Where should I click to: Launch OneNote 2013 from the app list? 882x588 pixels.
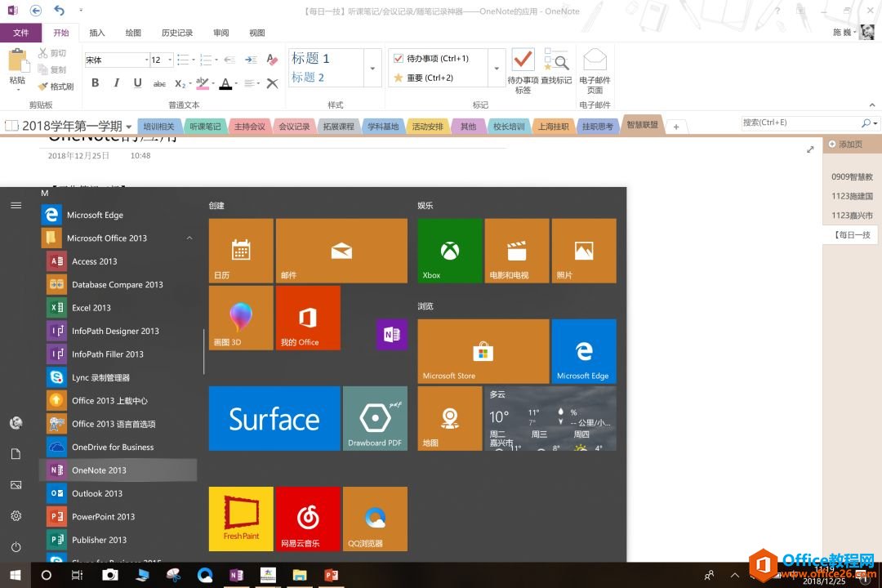pos(99,470)
